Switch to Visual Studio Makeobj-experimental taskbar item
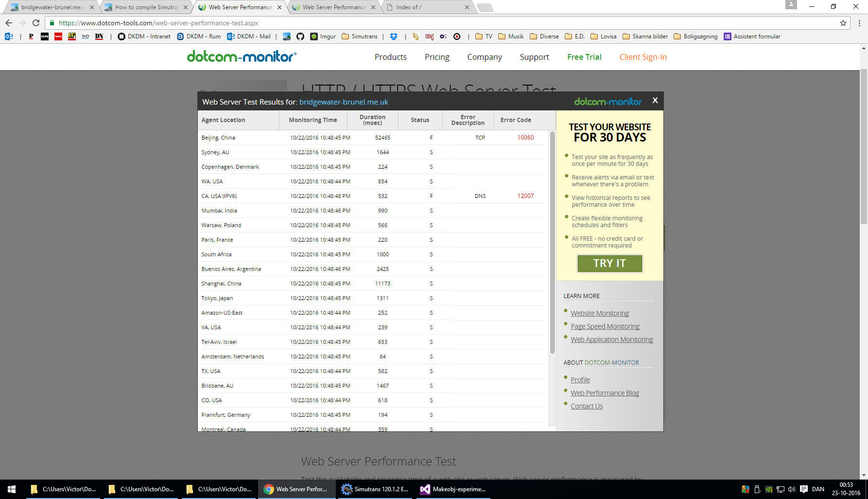The image size is (868, 499). (x=452, y=489)
